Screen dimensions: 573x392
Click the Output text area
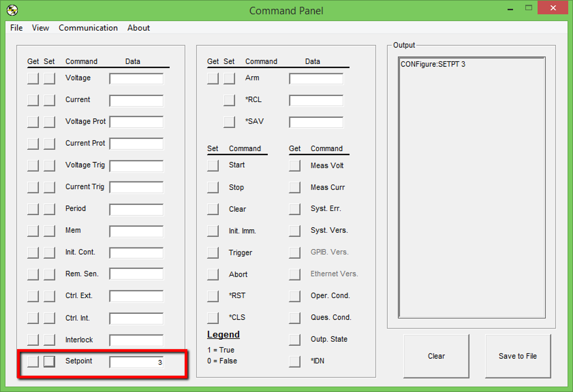[472, 188]
